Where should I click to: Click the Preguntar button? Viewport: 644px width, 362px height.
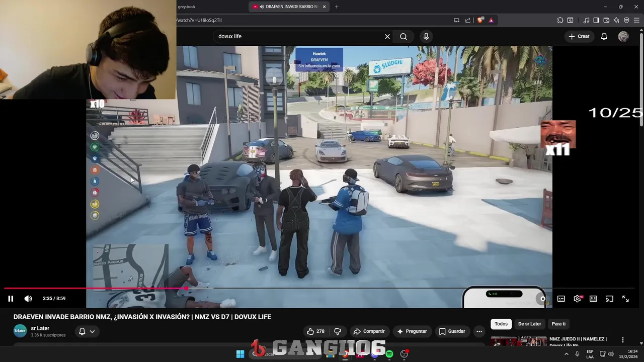pyautogui.click(x=412, y=331)
